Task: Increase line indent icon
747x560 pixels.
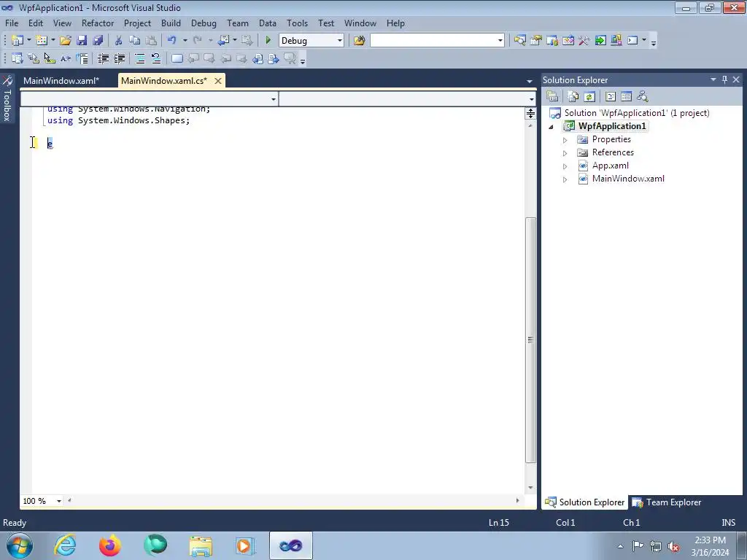Action: pyautogui.click(x=119, y=58)
